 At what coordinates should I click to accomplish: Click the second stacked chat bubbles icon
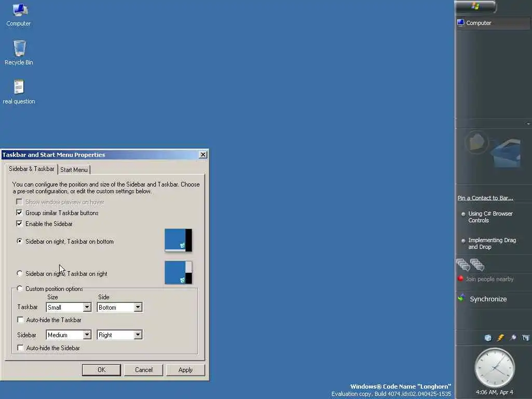click(477, 264)
